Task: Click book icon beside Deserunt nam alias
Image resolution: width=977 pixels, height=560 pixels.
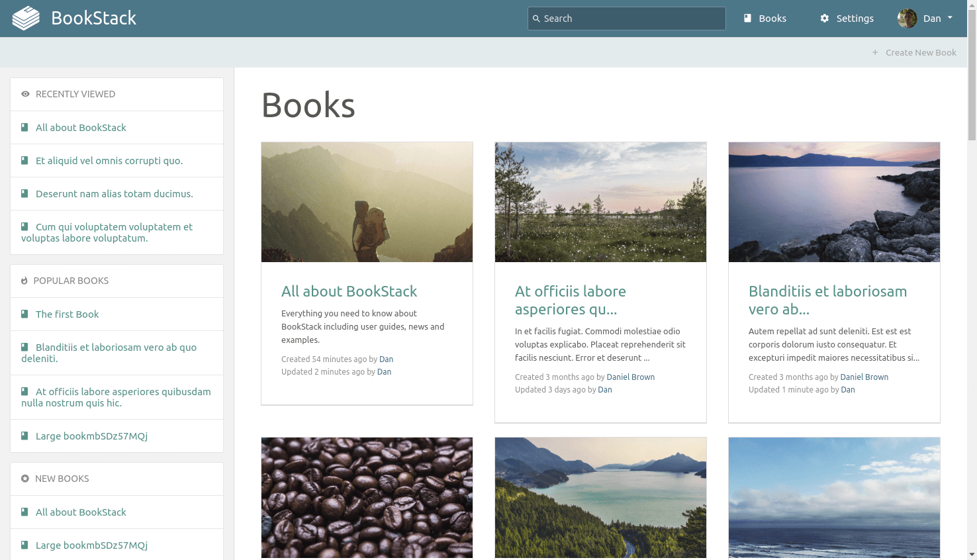Action: pyautogui.click(x=24, y=193)
